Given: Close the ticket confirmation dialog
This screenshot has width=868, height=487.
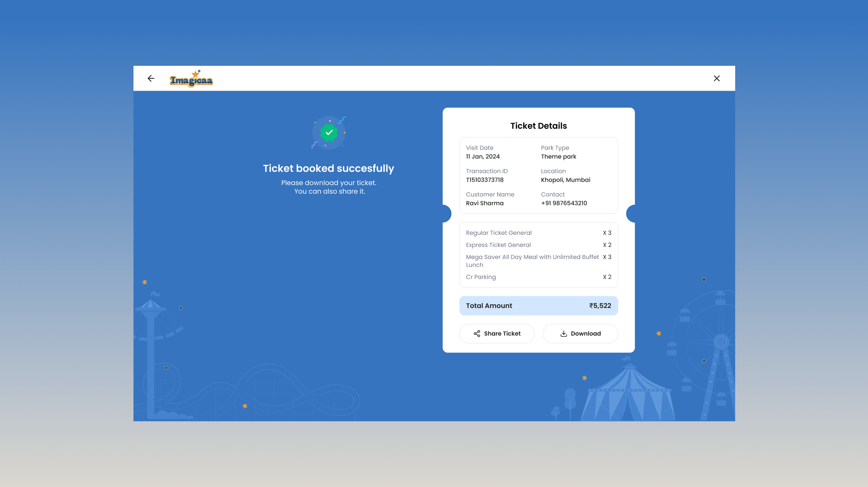Looking at the screenshot, I should coord(716,78).
